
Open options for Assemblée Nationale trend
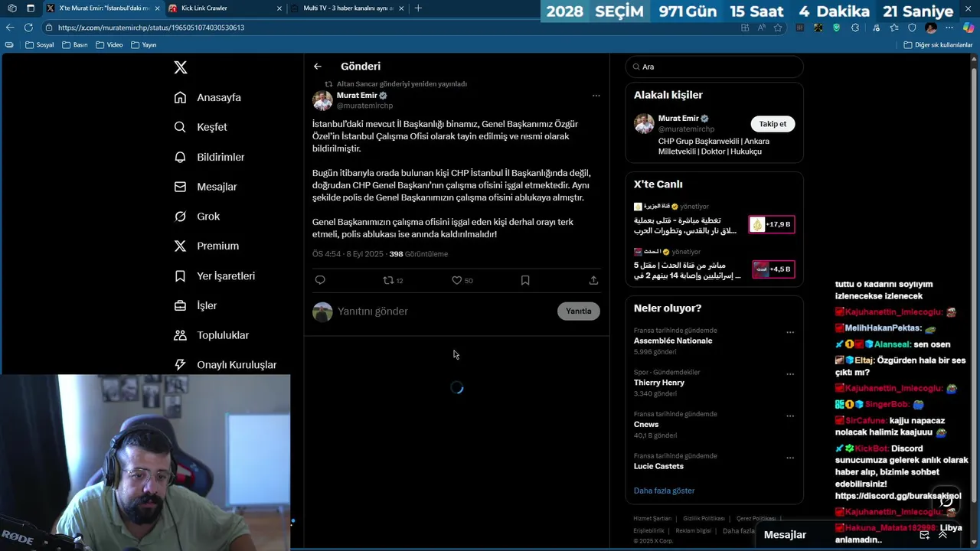(x=790, y=333)
